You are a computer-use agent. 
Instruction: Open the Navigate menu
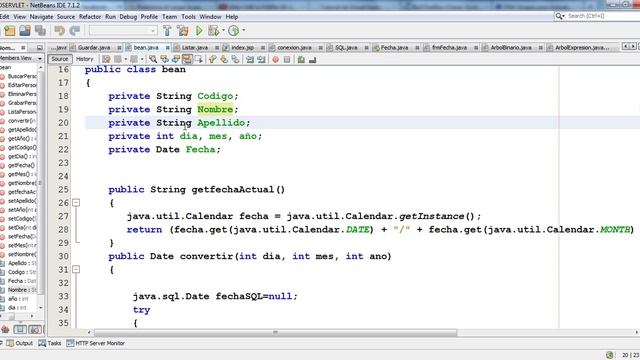pos(41,17)
